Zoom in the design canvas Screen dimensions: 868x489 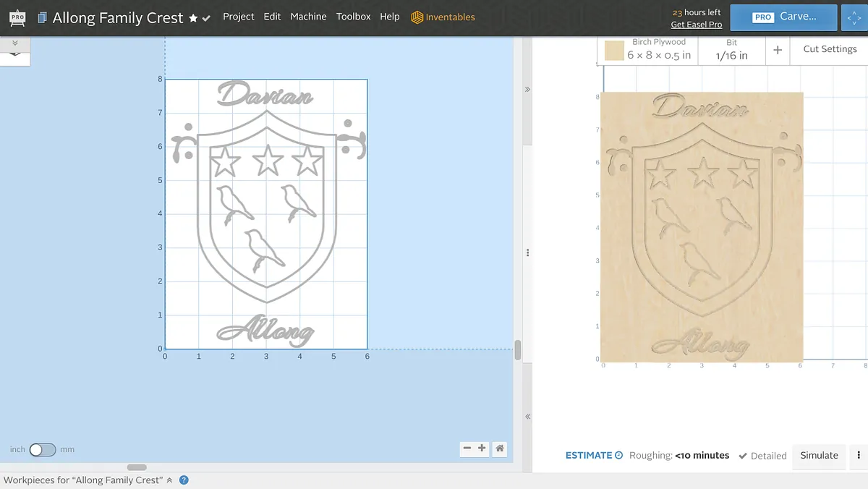482,448
